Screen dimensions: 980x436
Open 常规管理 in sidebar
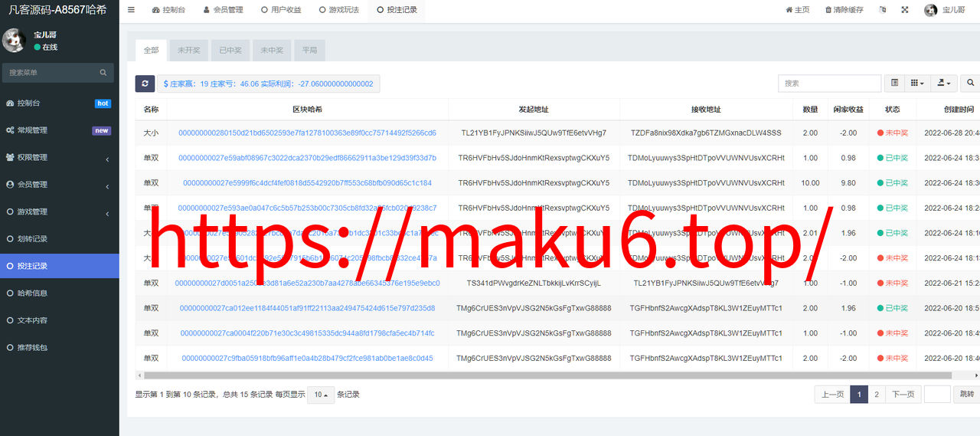[x=59, y=130]
